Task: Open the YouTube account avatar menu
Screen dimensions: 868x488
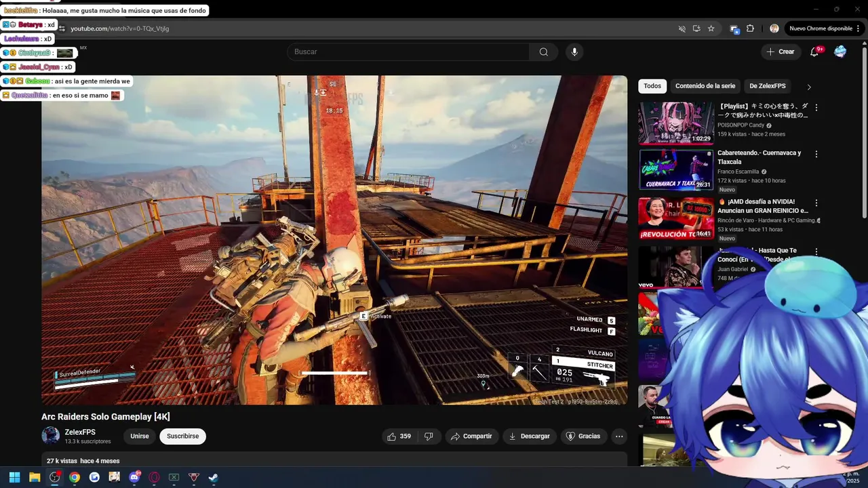Action: point(840,52)
